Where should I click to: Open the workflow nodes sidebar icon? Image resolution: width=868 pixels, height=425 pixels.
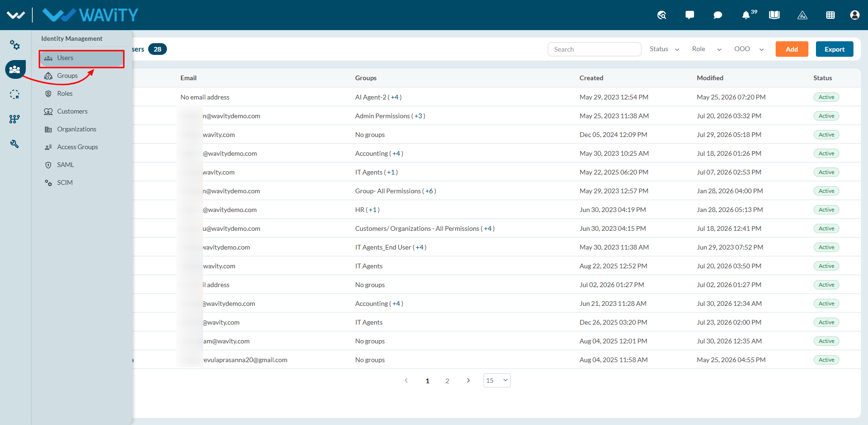pos(15,119)
